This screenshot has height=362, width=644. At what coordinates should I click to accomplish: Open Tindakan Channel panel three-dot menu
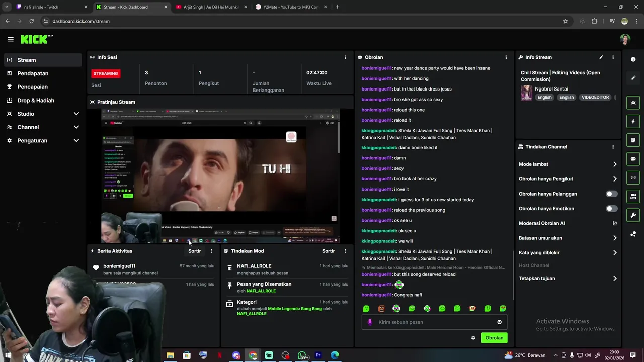pyautogui.click(x=613, y=147)
